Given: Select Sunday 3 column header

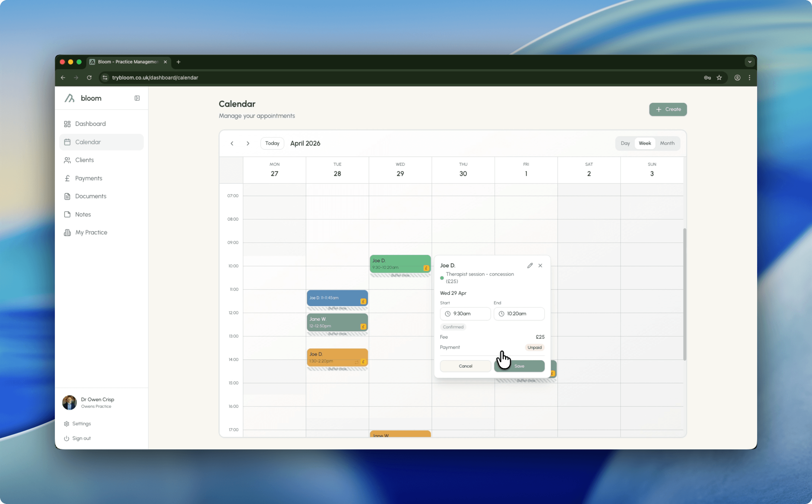Looking at the screenshot, I should [652, 170].
